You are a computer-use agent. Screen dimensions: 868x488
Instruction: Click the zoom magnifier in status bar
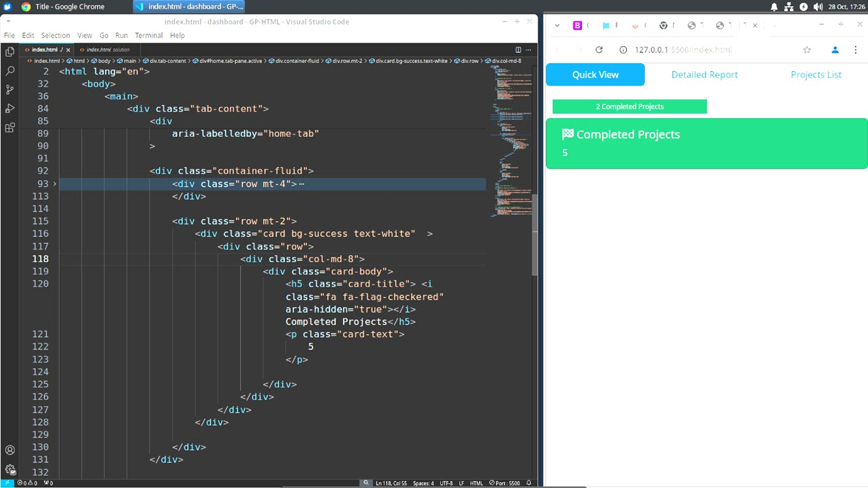(x=366, y=483)
